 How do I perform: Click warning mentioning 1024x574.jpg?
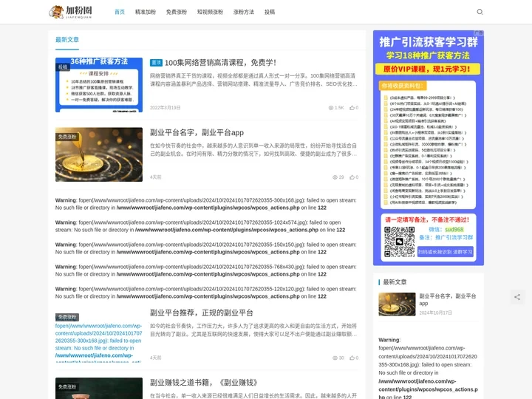point(200,226)
